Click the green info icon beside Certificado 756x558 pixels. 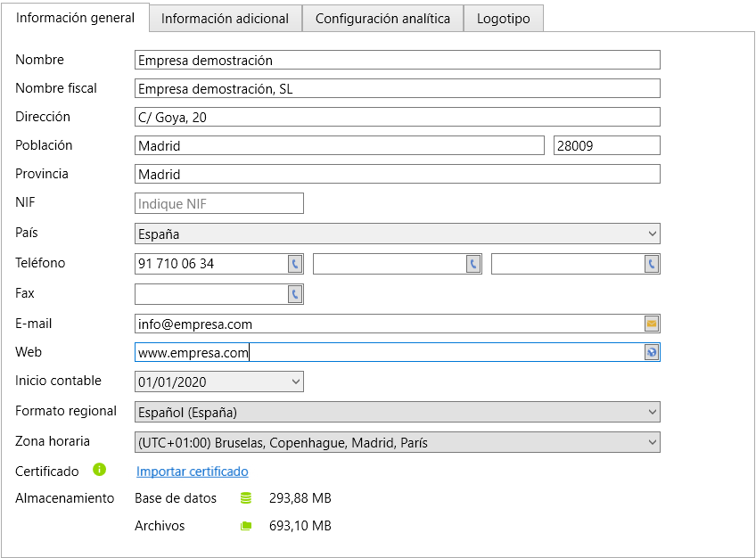pos(100,470)
